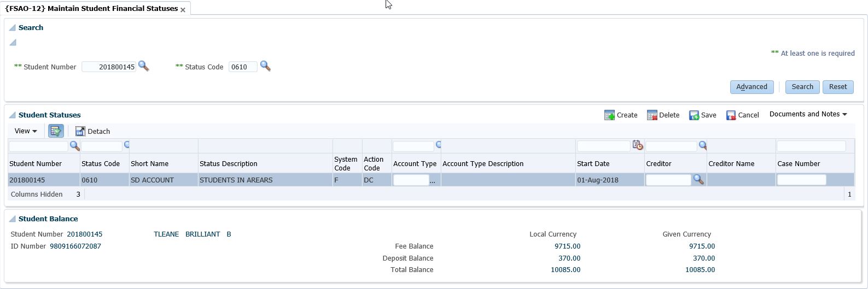
Task: Select the Maintain Student Financial Statuses tab
Action: (91, 8)
